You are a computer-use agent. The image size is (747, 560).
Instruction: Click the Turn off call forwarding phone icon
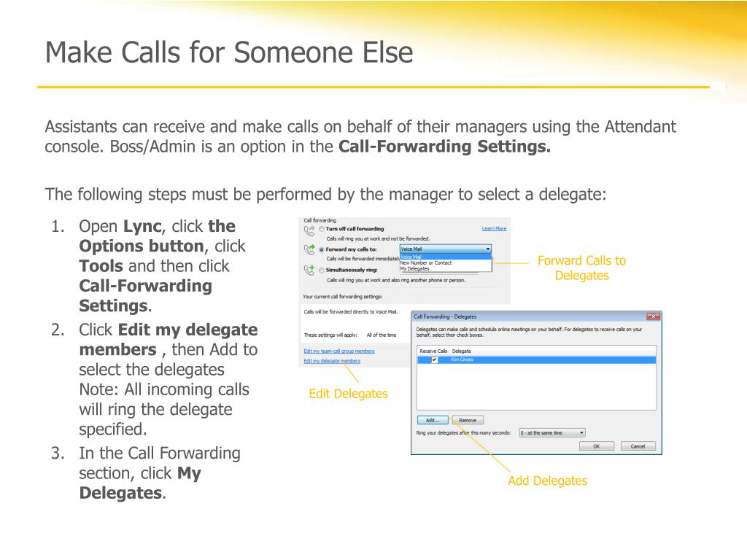point(309,231)
